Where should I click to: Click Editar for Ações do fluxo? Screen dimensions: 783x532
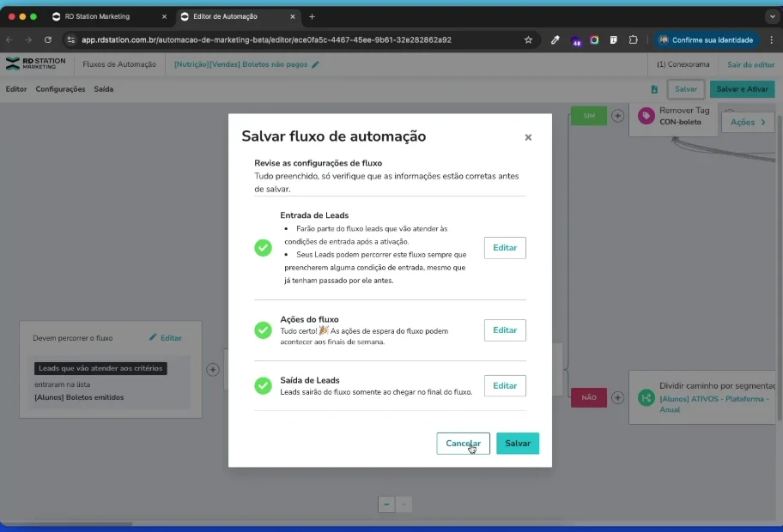coord(505,329)
